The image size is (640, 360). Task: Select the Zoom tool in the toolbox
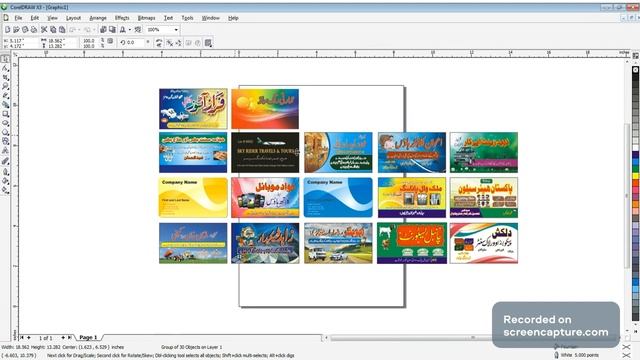point(5,86)
